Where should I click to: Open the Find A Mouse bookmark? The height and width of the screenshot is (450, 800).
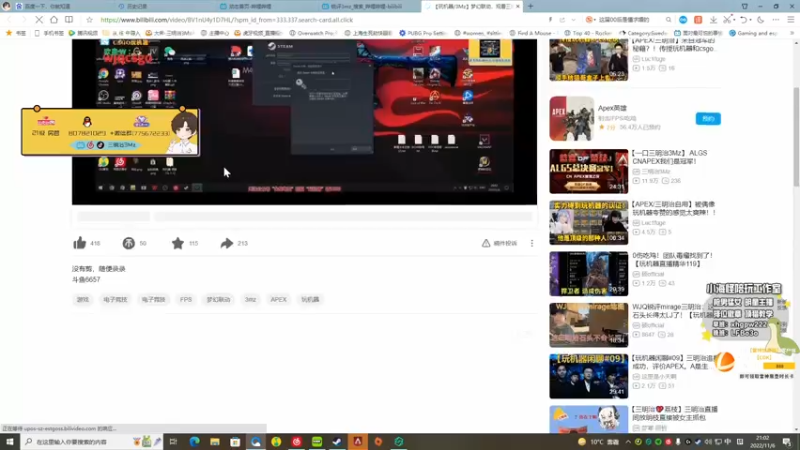point(531,33)
